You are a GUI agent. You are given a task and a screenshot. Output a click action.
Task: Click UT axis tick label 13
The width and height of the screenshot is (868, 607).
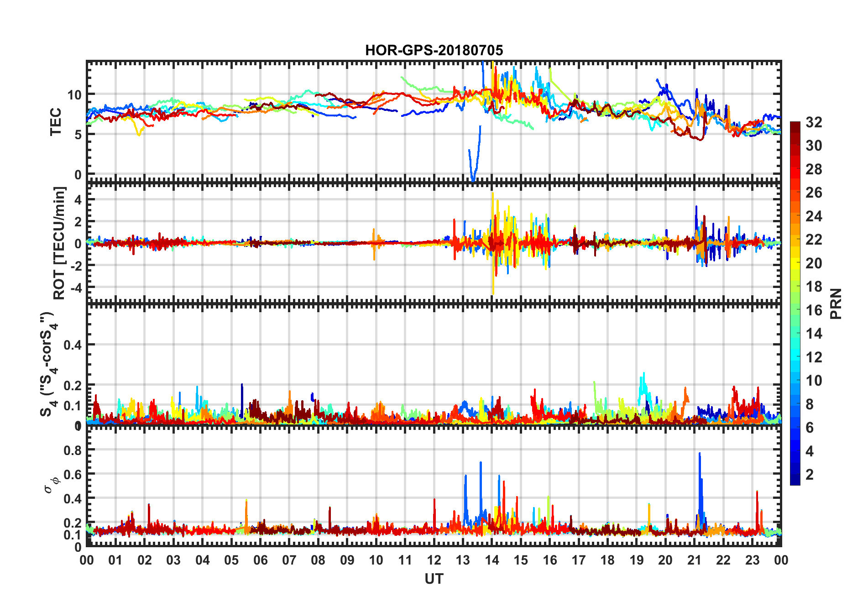click(x=463, y=560)
